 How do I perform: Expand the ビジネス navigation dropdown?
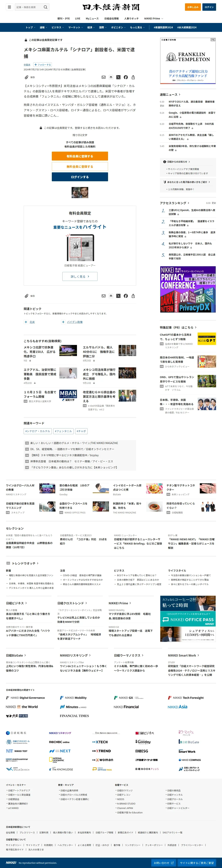coord(58,27)
